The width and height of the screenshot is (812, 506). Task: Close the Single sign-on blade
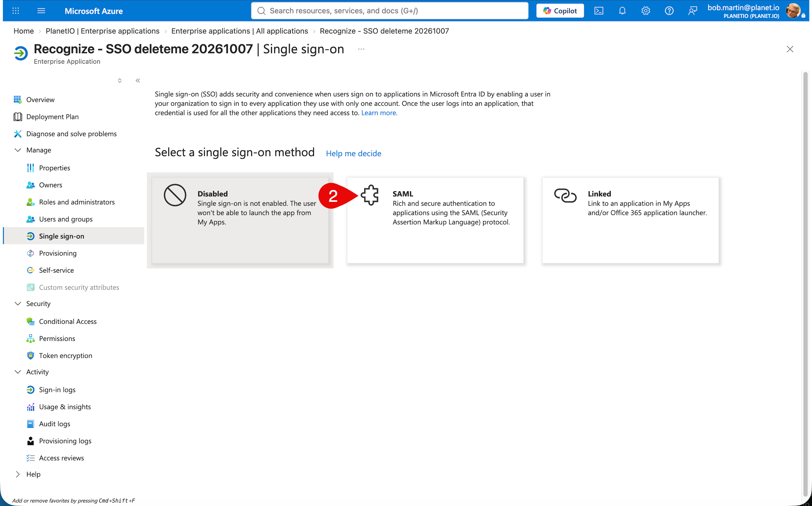coord(790,49)
